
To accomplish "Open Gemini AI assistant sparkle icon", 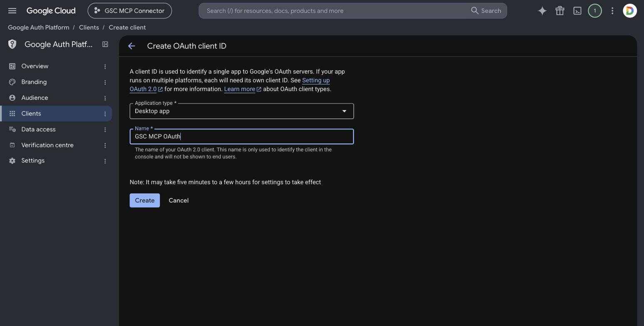I will [542, 11].
